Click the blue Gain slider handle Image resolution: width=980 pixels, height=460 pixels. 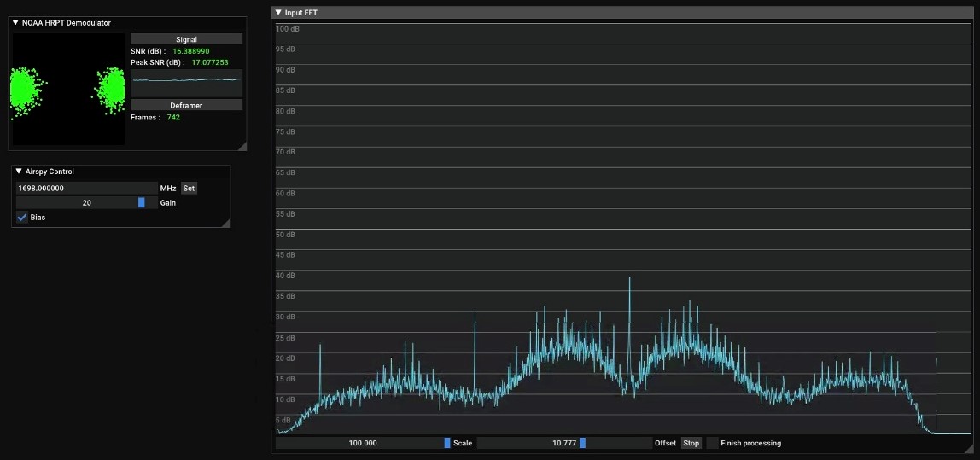point(142,203)
